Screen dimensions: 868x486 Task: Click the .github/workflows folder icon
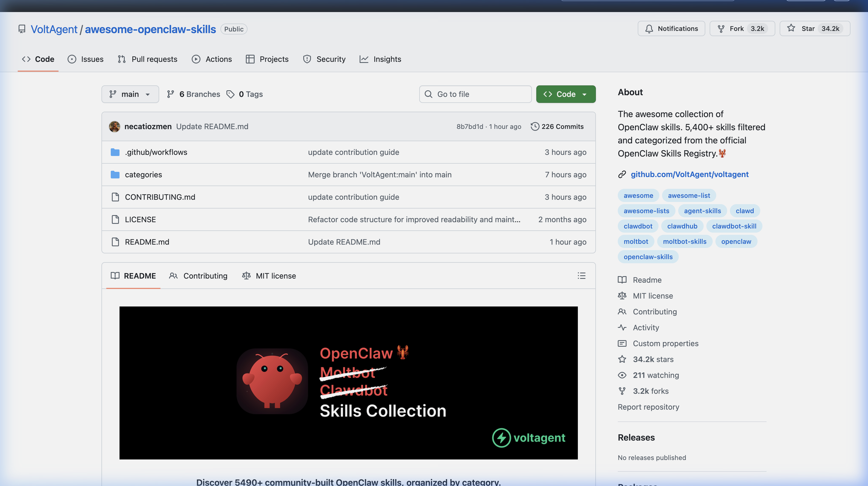coord(115,152)
